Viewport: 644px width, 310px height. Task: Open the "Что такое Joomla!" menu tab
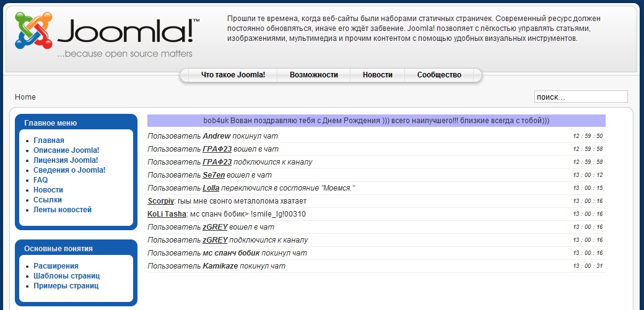click(x=233, y=75)
